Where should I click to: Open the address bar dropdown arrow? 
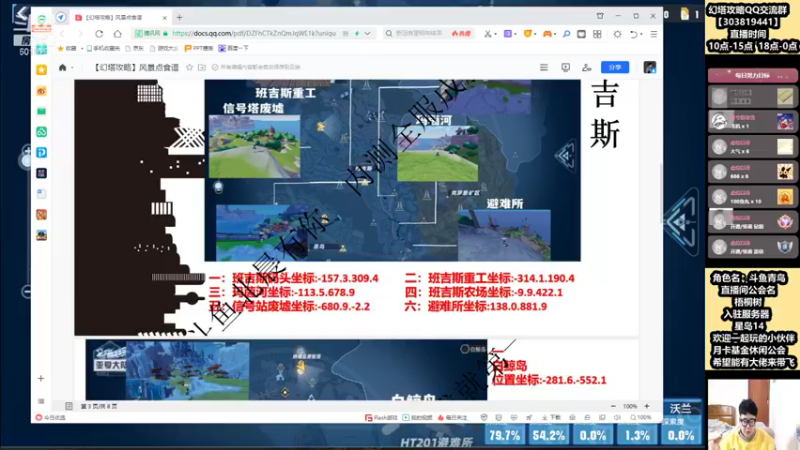coord(367,33)
